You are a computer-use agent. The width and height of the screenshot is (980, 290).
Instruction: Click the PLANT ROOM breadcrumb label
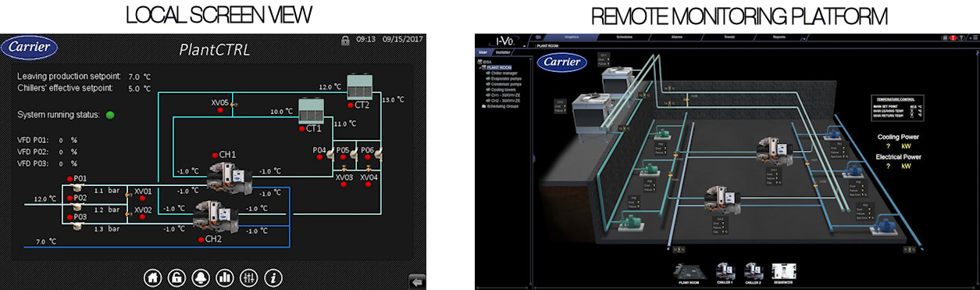(547, 46)
